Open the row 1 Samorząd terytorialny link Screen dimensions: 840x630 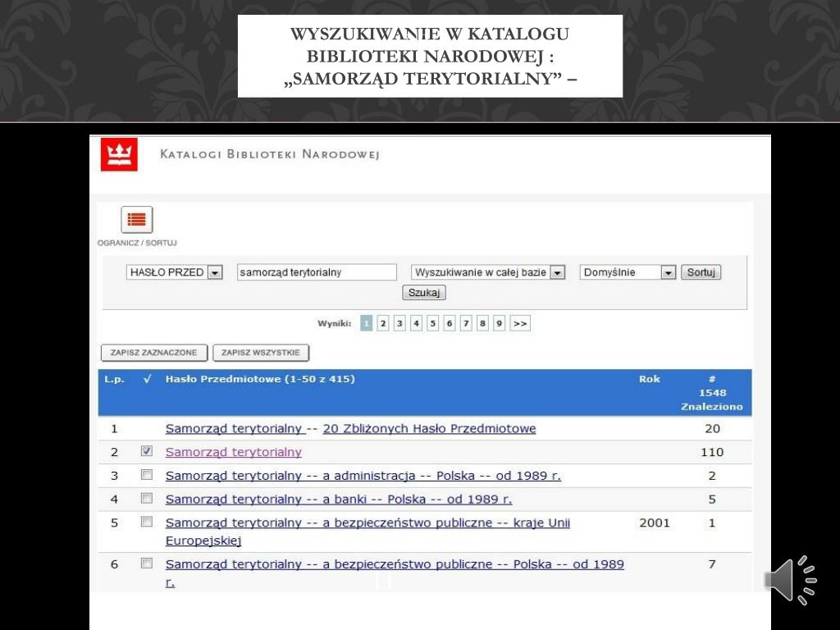click(x=235, y=428)
